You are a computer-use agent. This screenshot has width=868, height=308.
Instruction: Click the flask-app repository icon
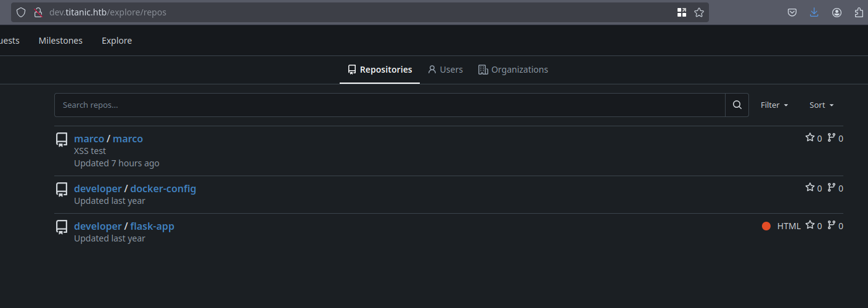(x=62, y=227)
